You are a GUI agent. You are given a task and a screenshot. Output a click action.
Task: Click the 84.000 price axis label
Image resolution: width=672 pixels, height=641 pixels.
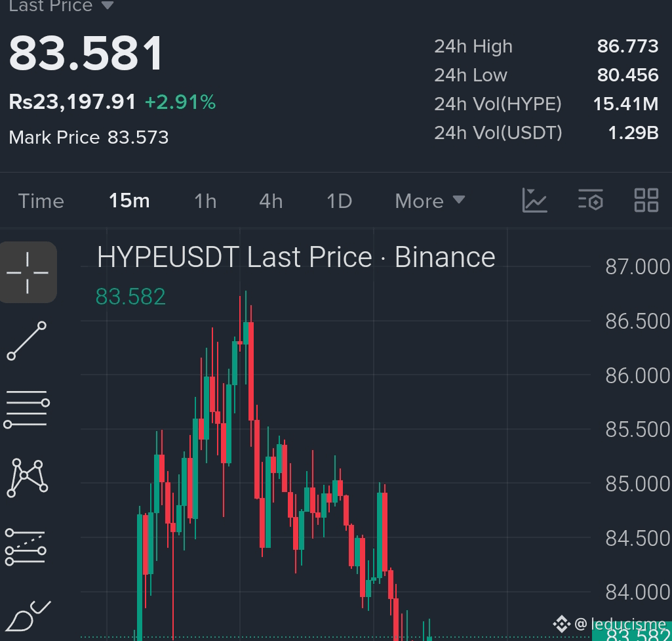[x=638, y=592]
